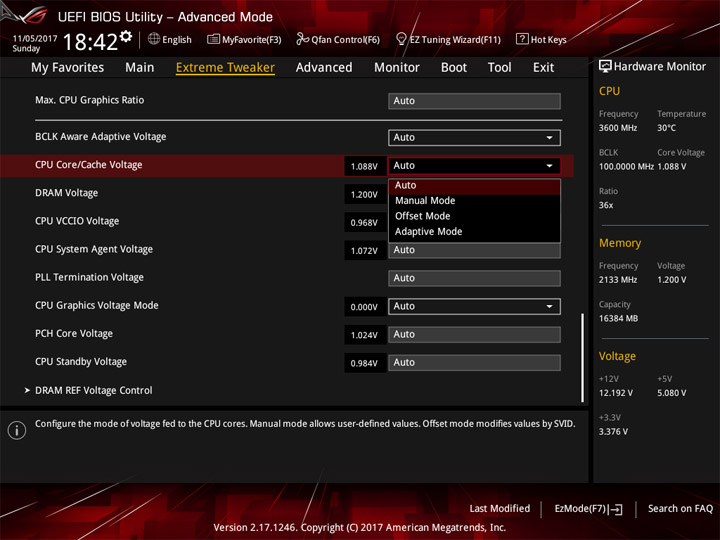Click the 16384 MB capacity value
This screenshot has height=540, width=720.
(x=619, y=319)
